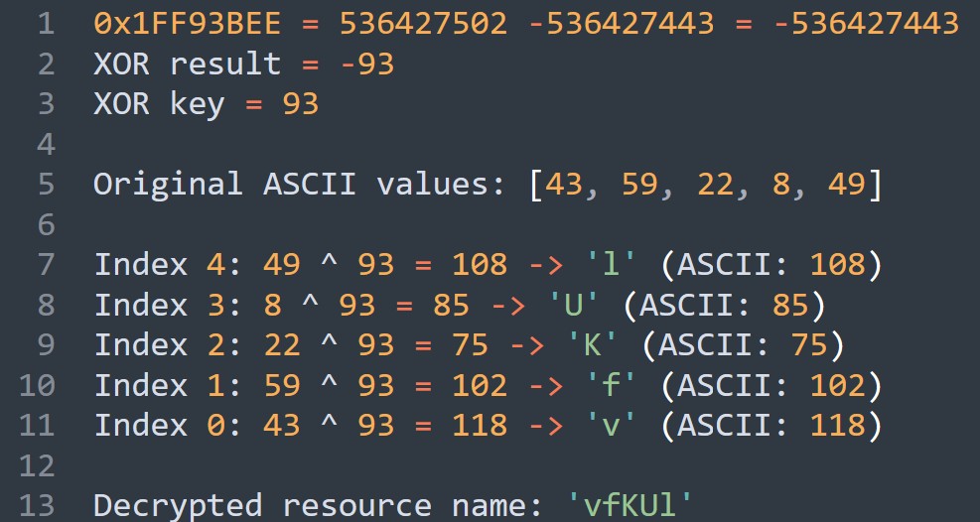Select line number 13 in the gutter
Image resolution: width=980 pixels, height=522 pixels.
37,505
